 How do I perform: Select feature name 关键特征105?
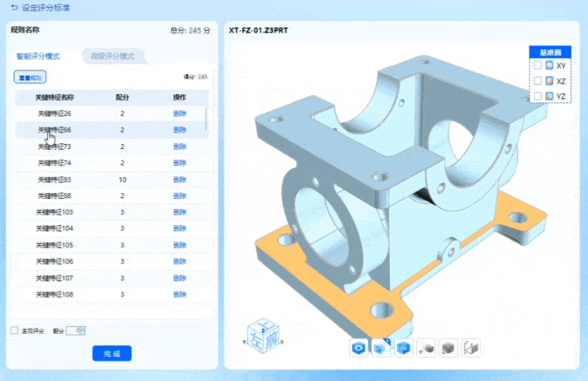[54, 245]
